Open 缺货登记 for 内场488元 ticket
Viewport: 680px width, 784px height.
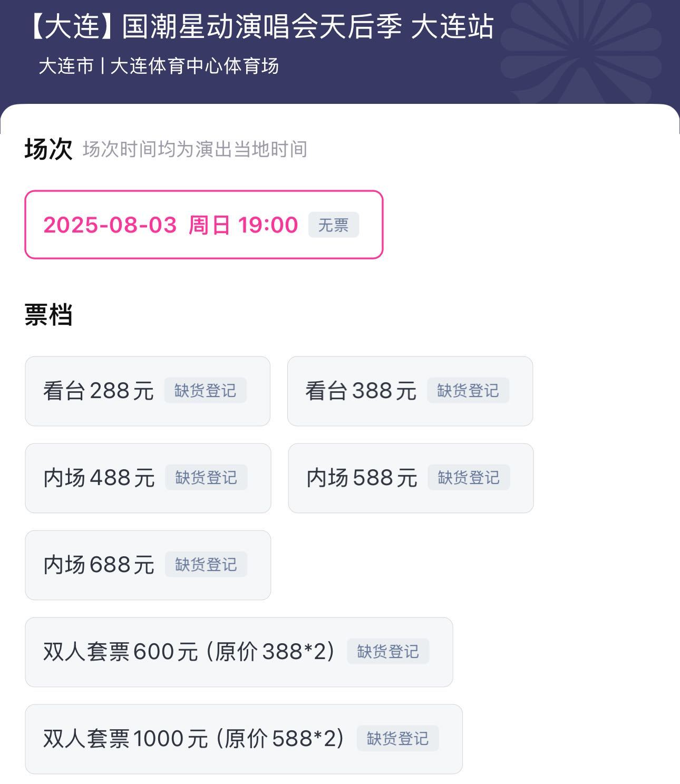click(x=207, y=478)
